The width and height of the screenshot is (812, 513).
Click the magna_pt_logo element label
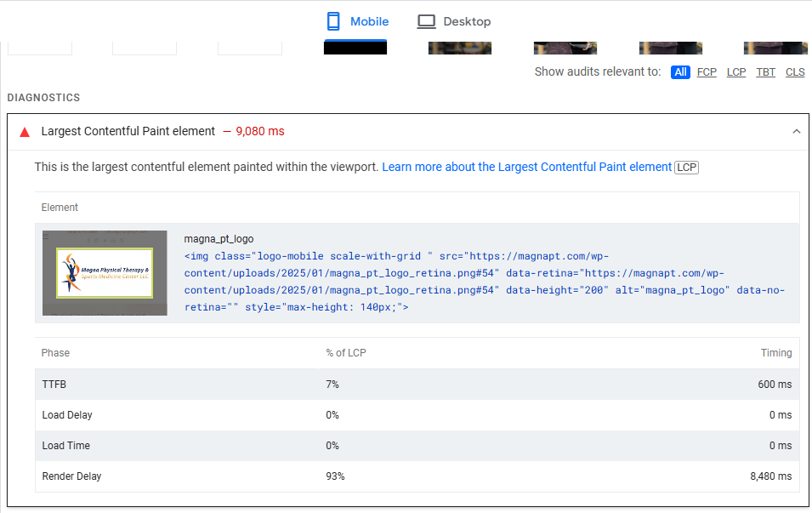point(219,239)
